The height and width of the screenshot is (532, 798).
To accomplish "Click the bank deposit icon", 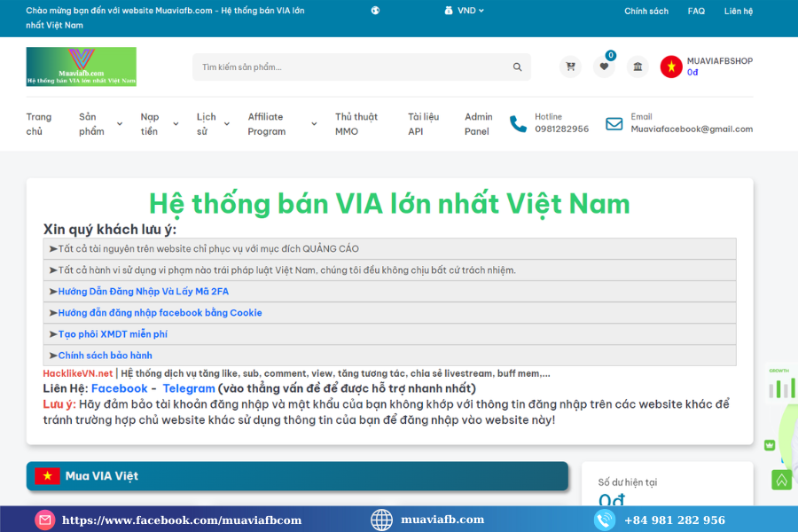I will point(638,66).
